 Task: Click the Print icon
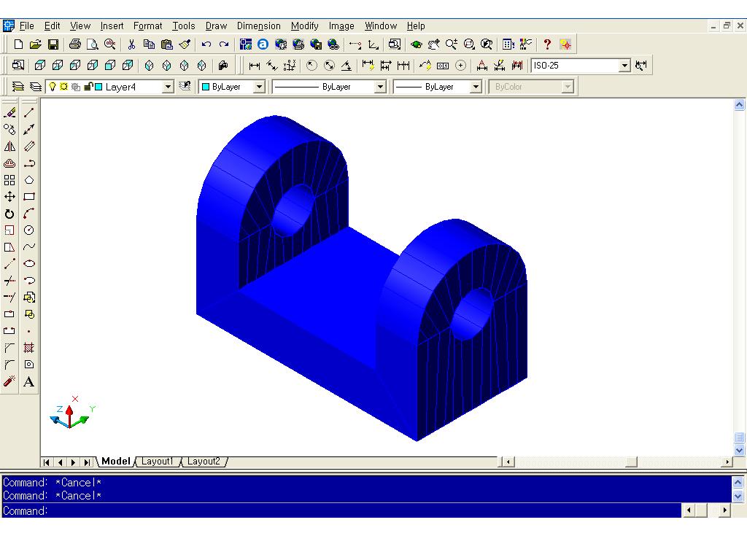[75, 44]
